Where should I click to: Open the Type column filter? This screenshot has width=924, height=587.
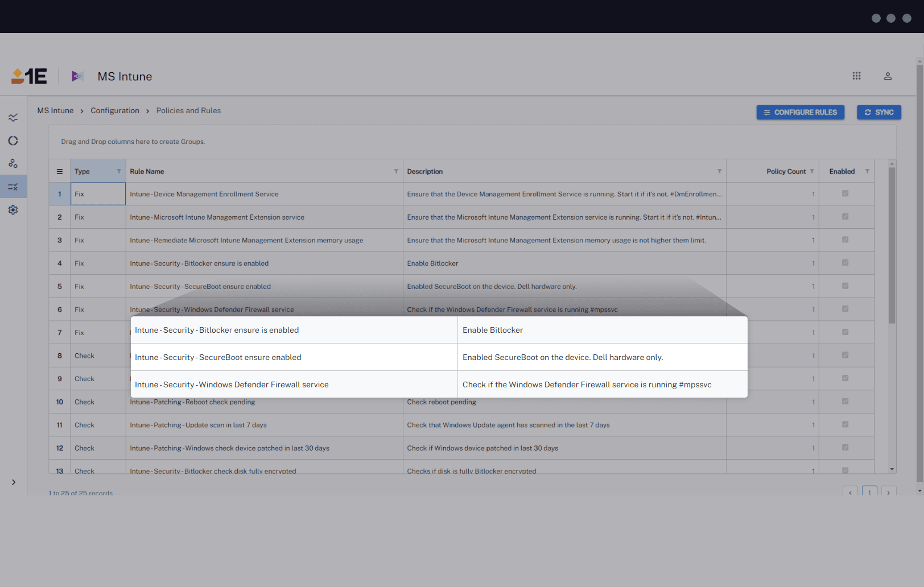point(119,171)
